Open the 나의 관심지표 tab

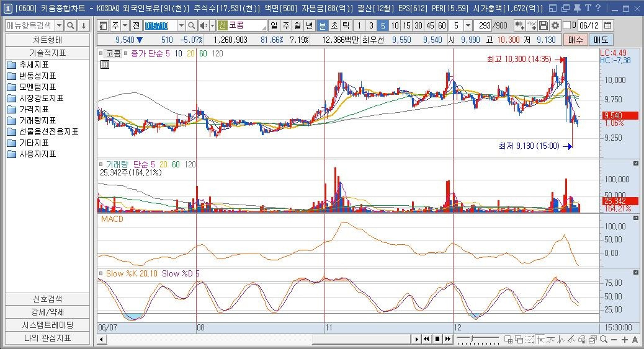click(x=47, y=338)
